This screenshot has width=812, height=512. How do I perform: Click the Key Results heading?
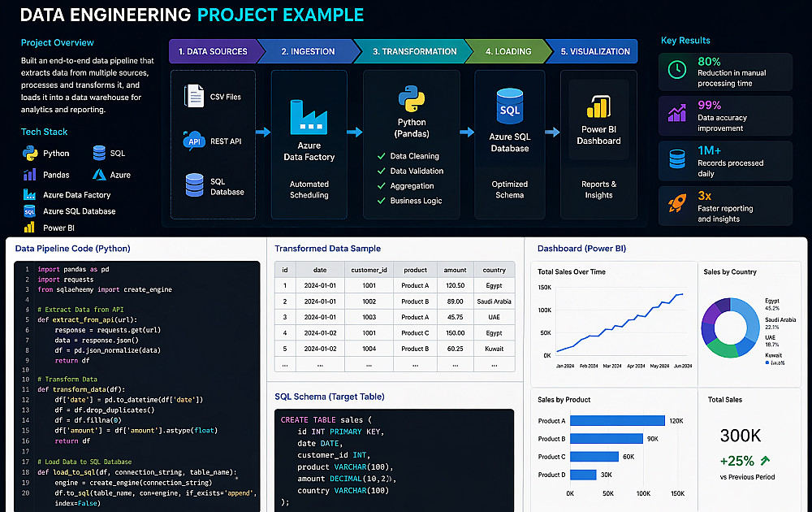tap(685, 41)
